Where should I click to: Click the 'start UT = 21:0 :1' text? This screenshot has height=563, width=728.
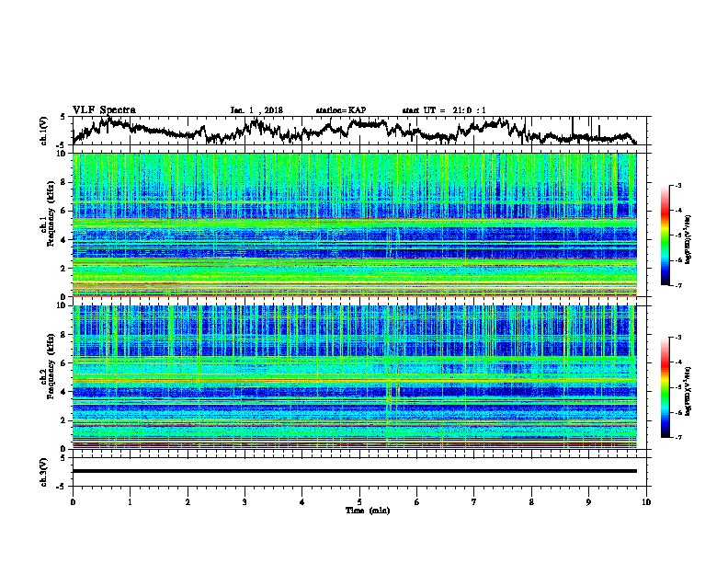pos(444,110)
